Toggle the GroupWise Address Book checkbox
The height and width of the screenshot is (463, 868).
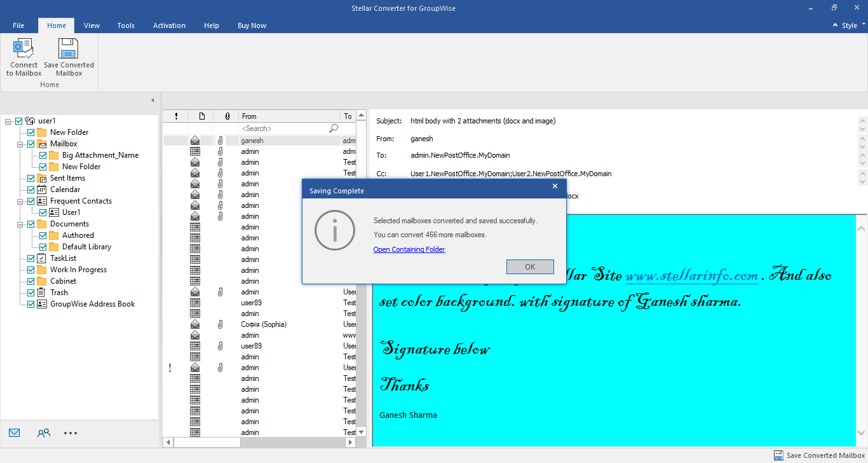(x=31, y=304)
